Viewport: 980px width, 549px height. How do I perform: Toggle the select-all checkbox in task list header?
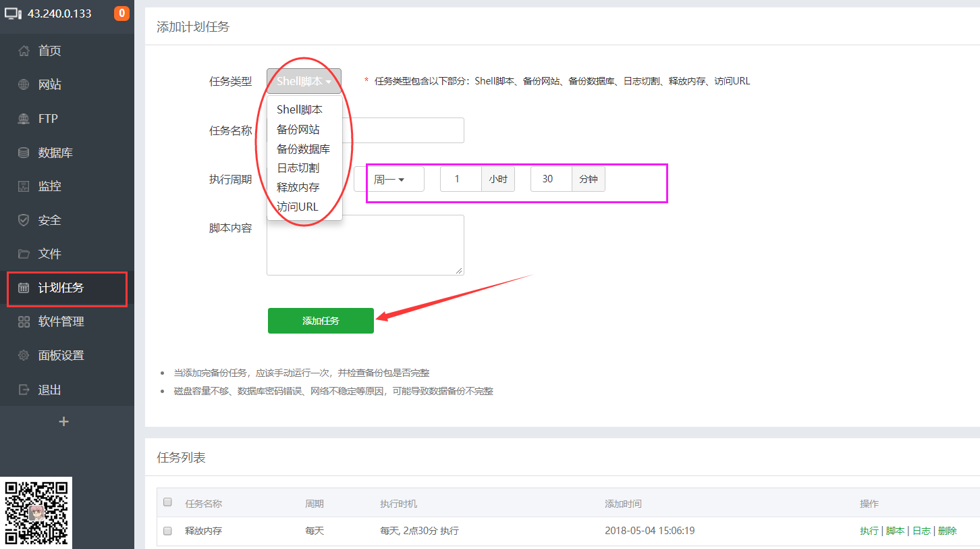(x=168, y=502)
